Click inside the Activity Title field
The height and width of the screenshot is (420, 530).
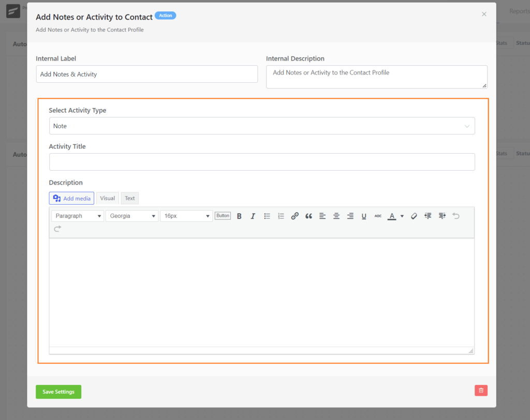pos(262,162)
